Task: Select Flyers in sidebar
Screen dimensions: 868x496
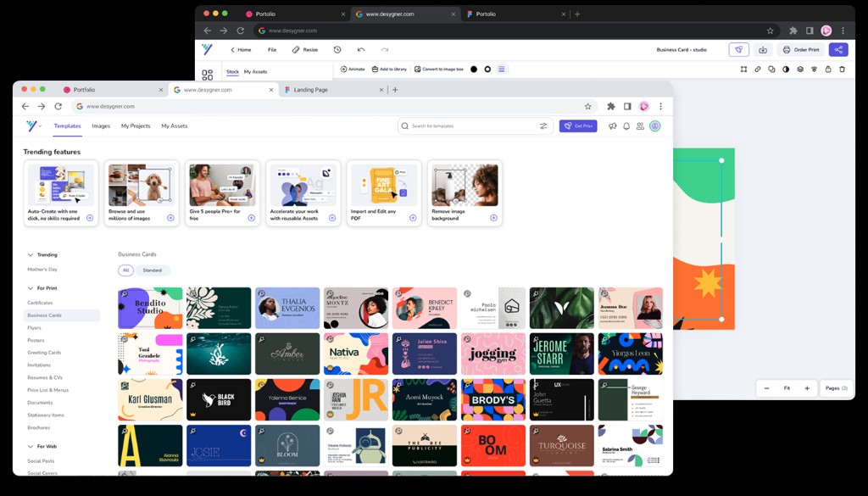Action: tap(34, 328)
